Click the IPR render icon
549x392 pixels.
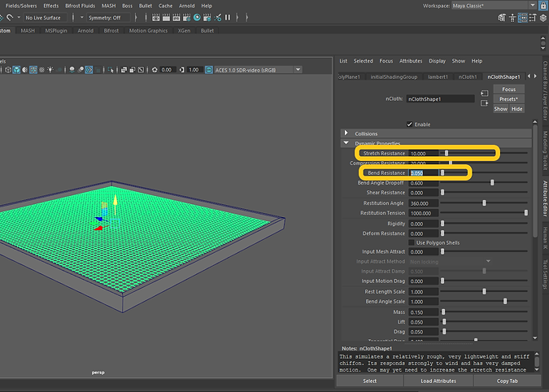[x=176, y=18]
